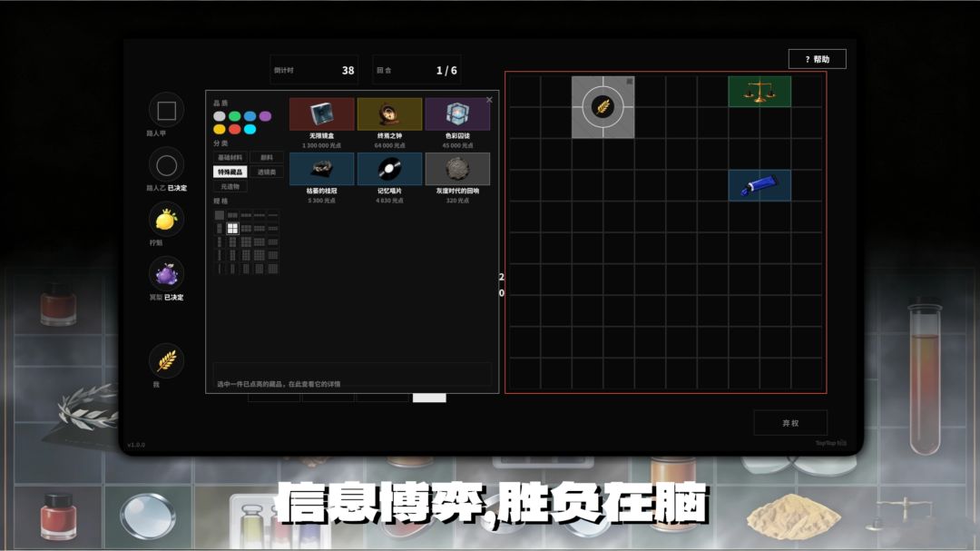The image size is (980, 551).
Task: Click the 64 000 光点 price text
Action: point(389,146)
